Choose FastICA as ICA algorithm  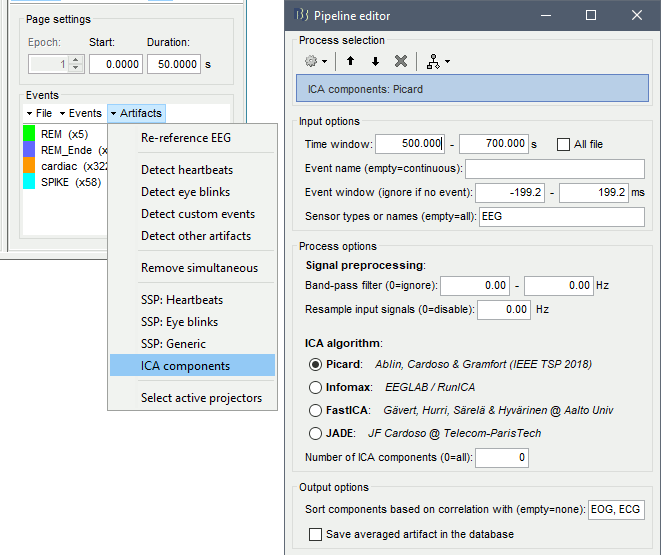pos(316,408)
